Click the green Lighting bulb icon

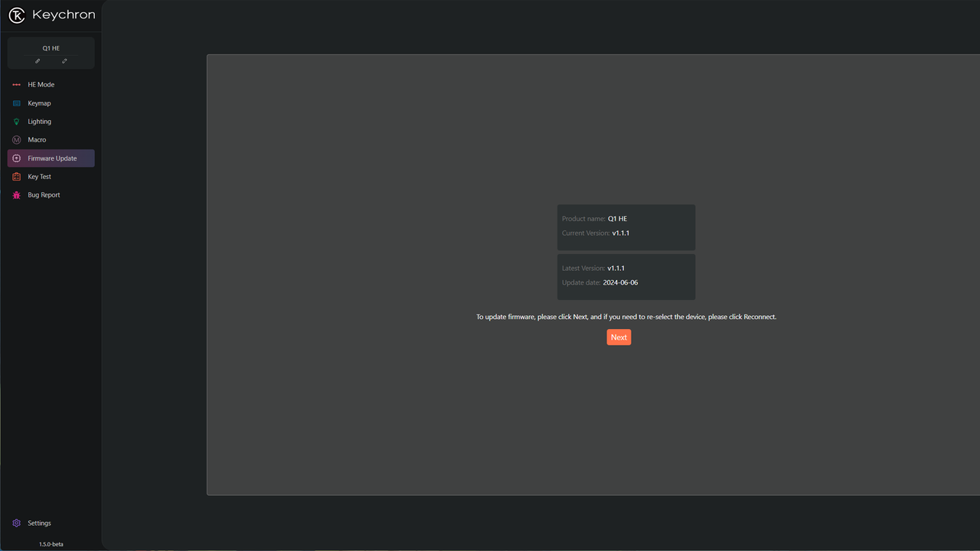point(17,122)
